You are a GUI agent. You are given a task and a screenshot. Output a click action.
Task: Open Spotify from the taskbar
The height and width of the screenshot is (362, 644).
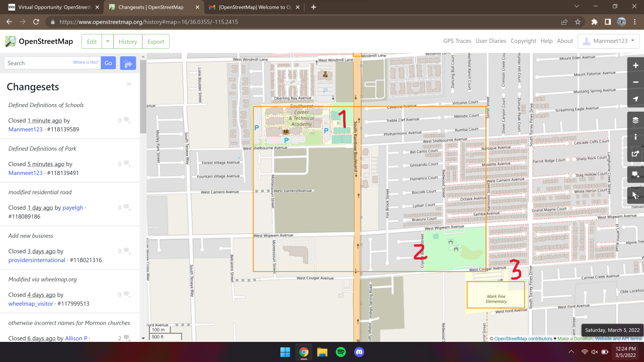coord(341,352)
